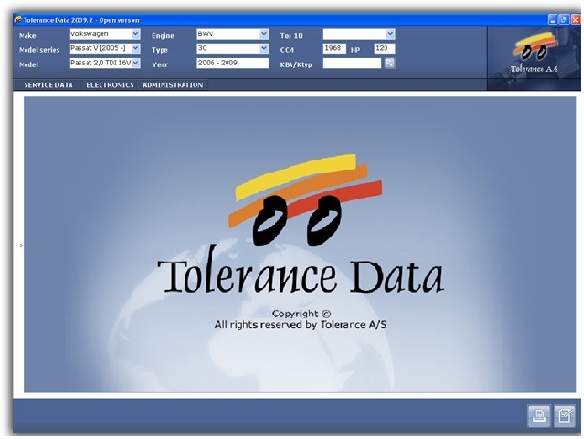
Task: Click the HP input field
Action: (x=384, y=49)
